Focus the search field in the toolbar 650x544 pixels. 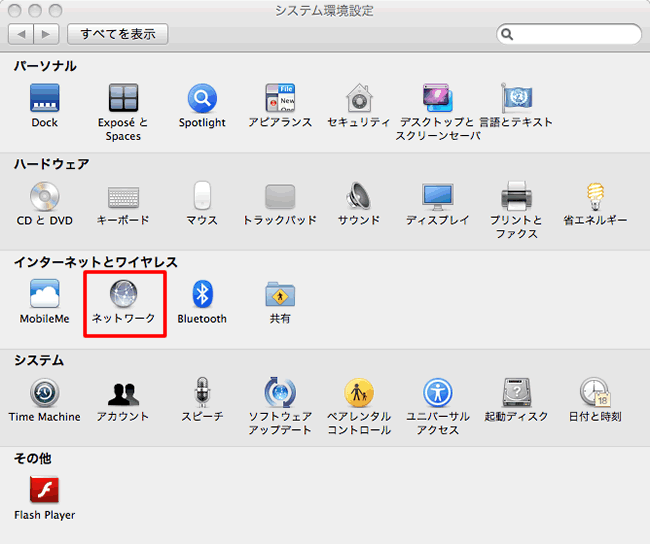tap(569, 34)
